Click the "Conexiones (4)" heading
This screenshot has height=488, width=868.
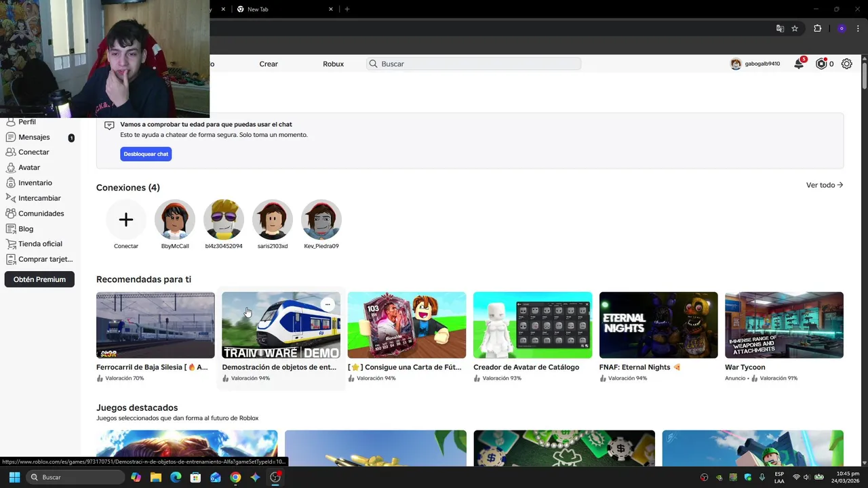click(x=128, y=188)
